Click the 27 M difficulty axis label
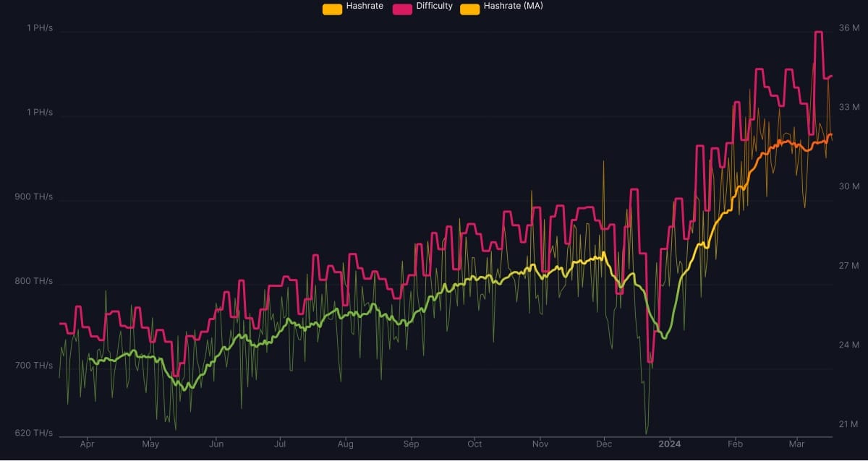This screenshot has width=868, height=461. coord(848,266)
